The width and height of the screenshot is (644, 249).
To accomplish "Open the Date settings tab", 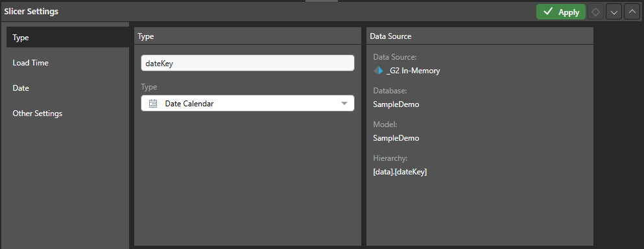I will coord(67,88).
